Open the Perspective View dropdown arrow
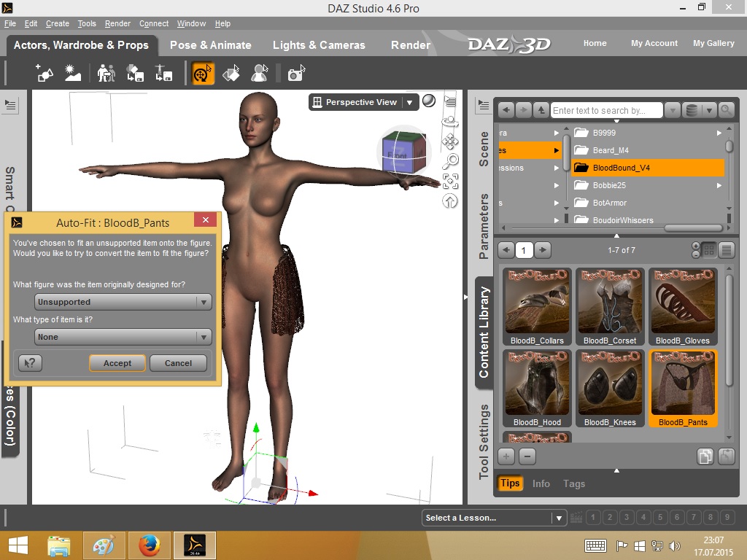 (x=410, y=102)
